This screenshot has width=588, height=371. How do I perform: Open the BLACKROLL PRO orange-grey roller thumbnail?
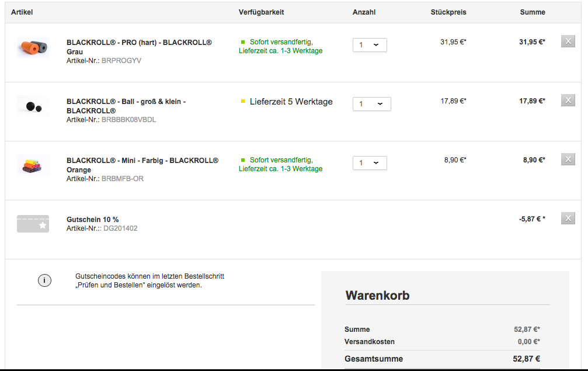pyautogui.click(x=33, y=47)
